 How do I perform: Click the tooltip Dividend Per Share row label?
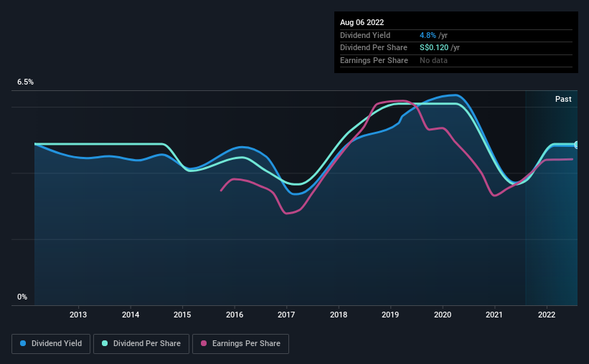(373, 48)
